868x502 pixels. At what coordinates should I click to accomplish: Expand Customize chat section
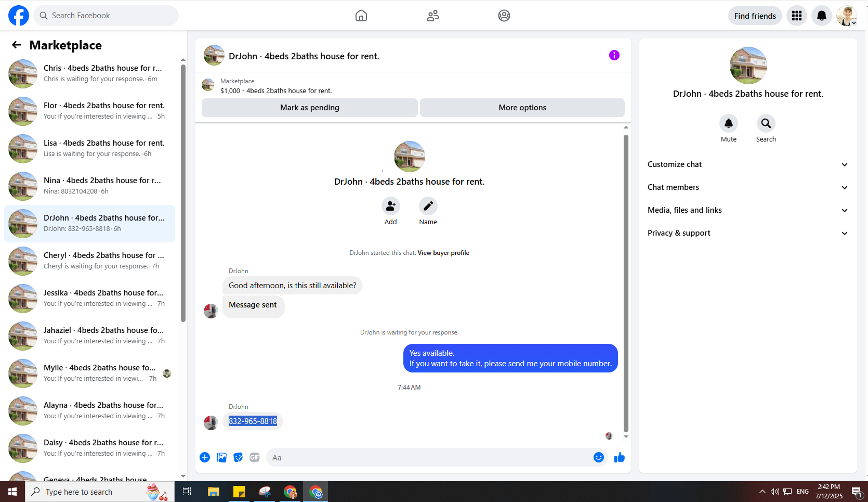(748, 164)
